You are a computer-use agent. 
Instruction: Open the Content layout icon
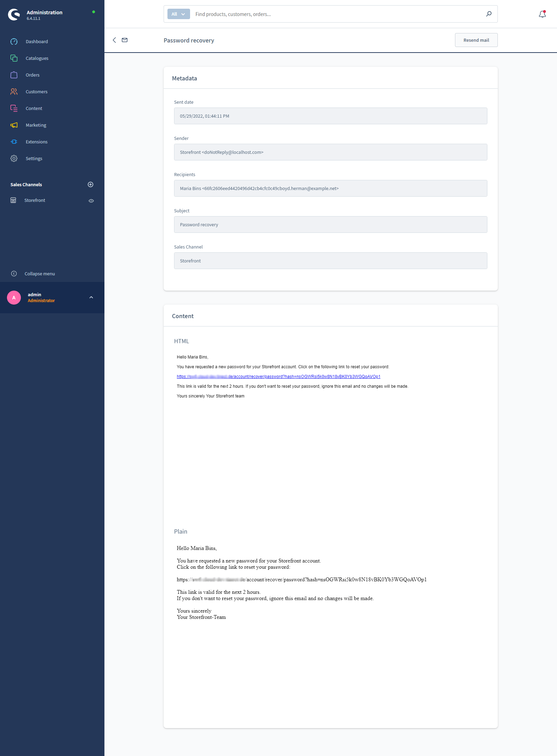(x=14, y=108)
